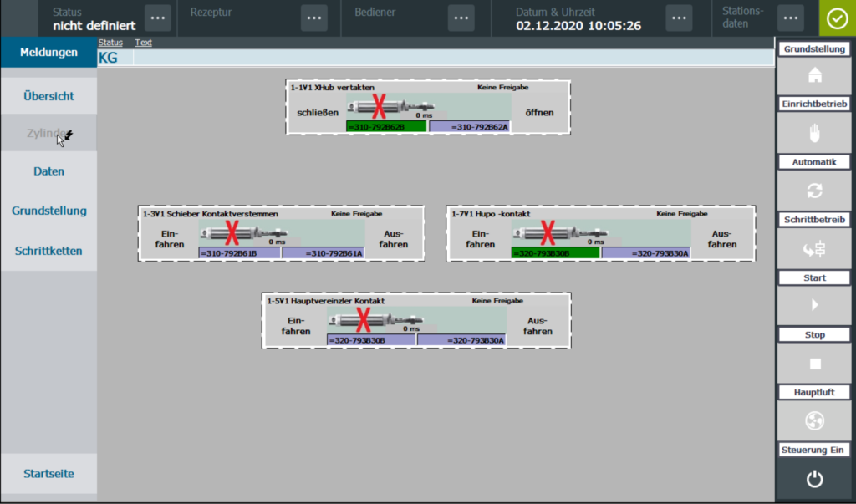This screenshot has width=856, height=504.
Task: Click Keine Freigabe on XHub vertakten panel
Action: pos(502,88)
